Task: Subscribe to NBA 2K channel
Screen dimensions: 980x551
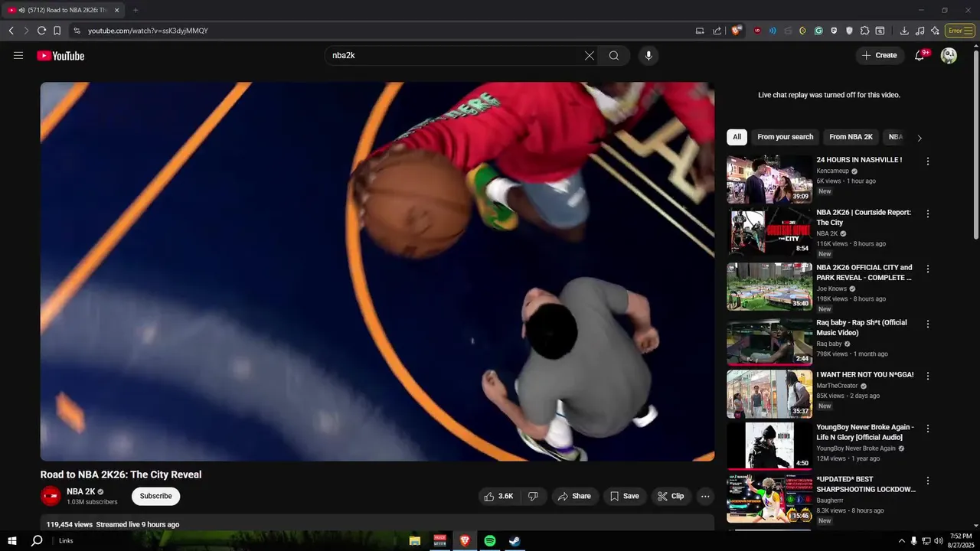Action: tap(155, 496)
